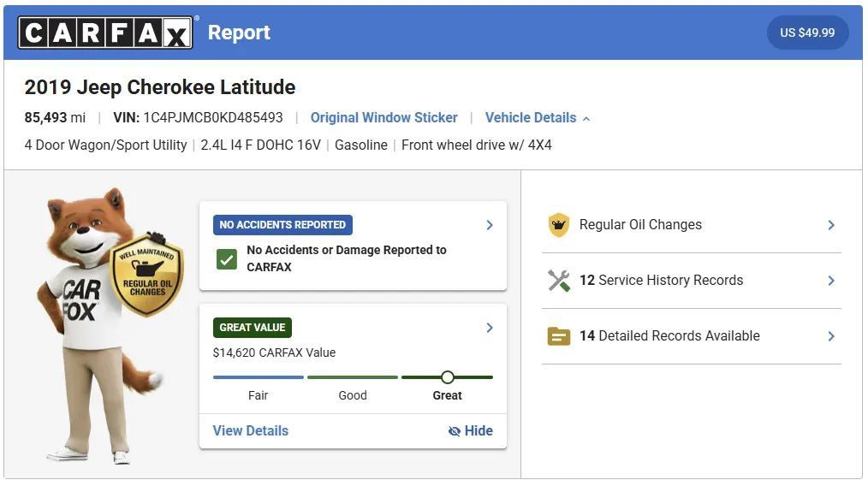Click the green checkmark for no accidents

tap(226, 259)
